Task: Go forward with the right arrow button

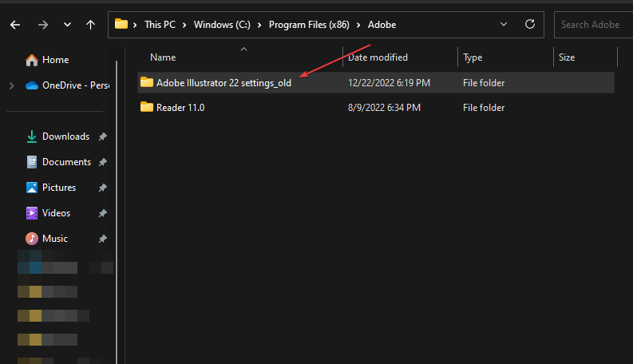Action: 43,25
